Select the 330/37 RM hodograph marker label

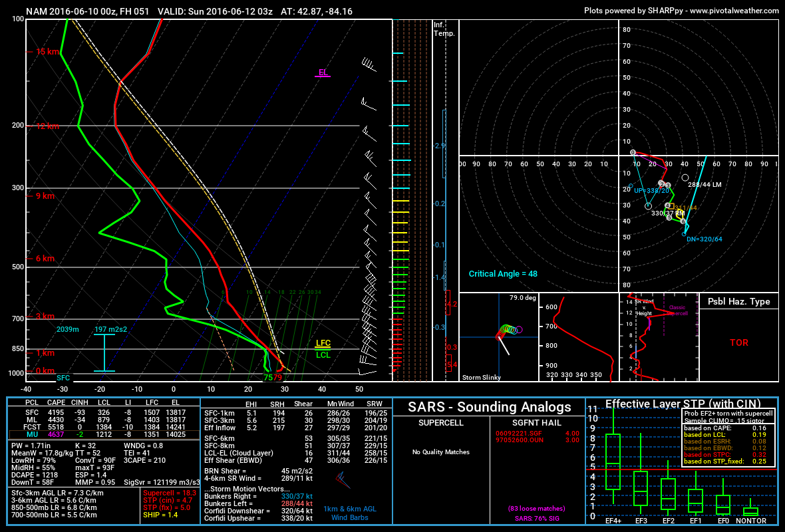(x=667, y=213)
